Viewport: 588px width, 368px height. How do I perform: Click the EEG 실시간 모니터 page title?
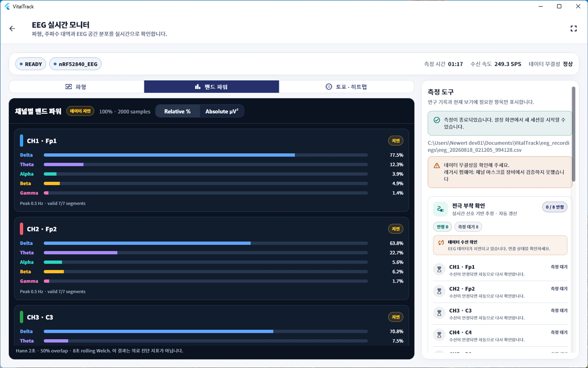[x=61, y=25]
